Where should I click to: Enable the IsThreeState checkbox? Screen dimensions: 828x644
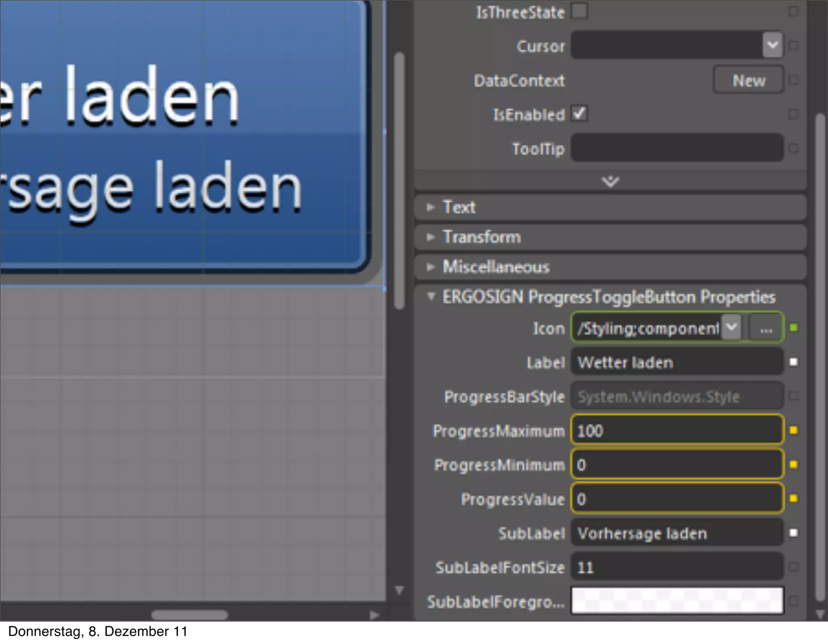coord(579,11)
